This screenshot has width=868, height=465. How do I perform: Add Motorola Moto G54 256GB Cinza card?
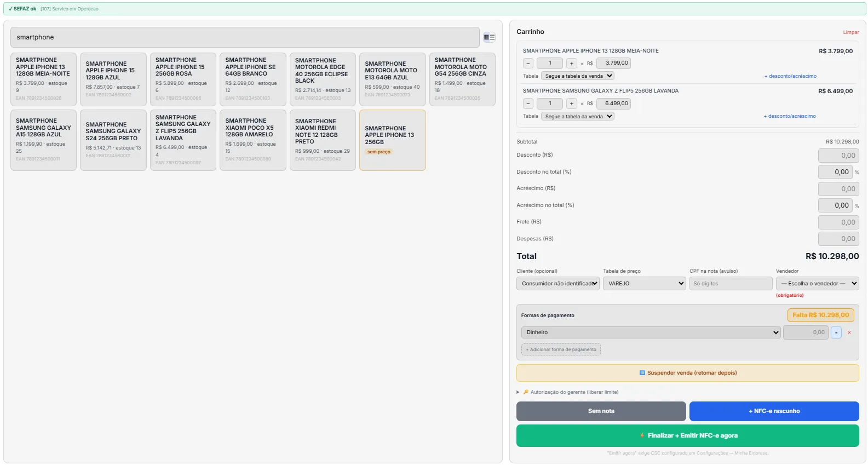[x=462, y=79]
